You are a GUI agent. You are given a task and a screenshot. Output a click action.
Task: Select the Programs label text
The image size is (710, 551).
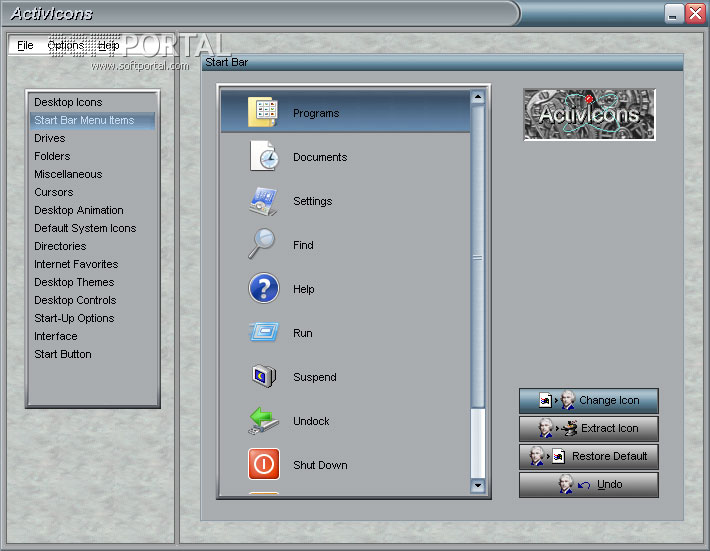(316, 113)
